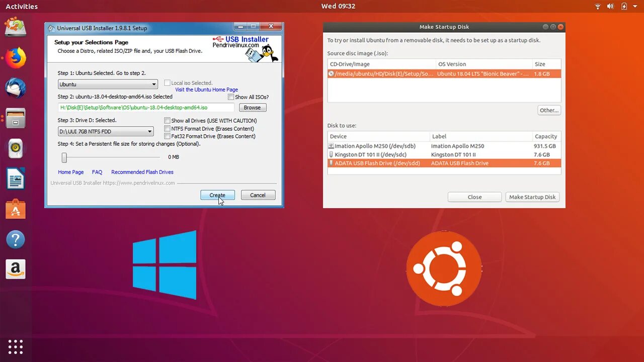
Task: Enable Show All ISOs checkbox
Action: pyautogui.click(x=231, y=97)
